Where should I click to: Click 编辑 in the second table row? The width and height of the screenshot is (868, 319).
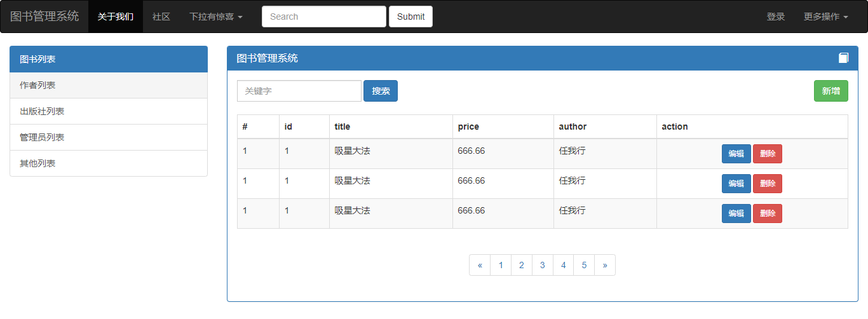click(736, 184)
